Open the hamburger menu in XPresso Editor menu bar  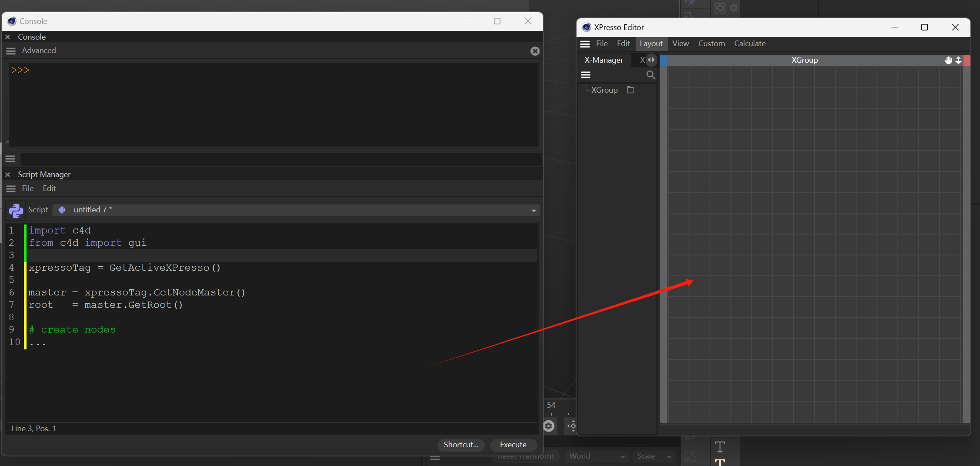(585, 44)
